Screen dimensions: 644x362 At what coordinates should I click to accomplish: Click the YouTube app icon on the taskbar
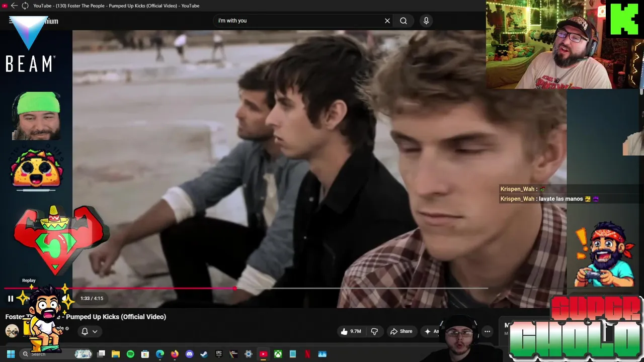coord(263,354)
